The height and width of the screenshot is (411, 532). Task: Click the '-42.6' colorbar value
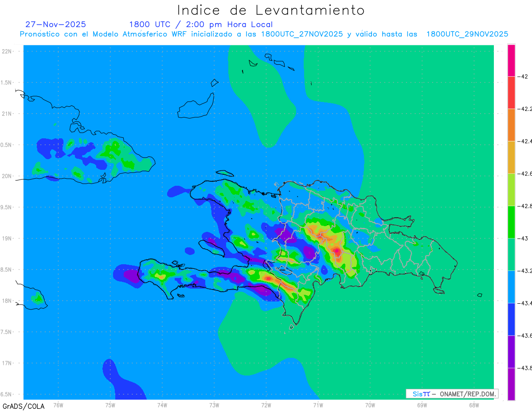pyautogui.click(x=525, y=173)
